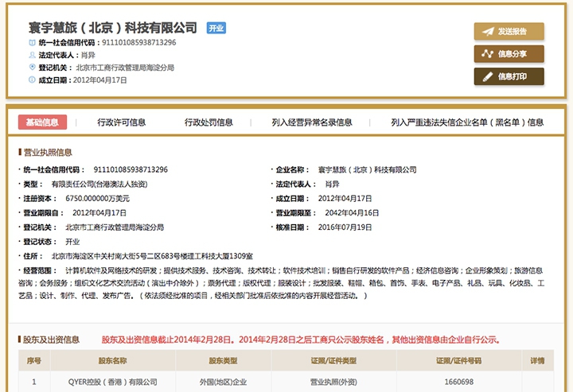Click the company title 寰宇慧旅（北京）科技有限公司
573x392 pixels.
click(113, 28)
